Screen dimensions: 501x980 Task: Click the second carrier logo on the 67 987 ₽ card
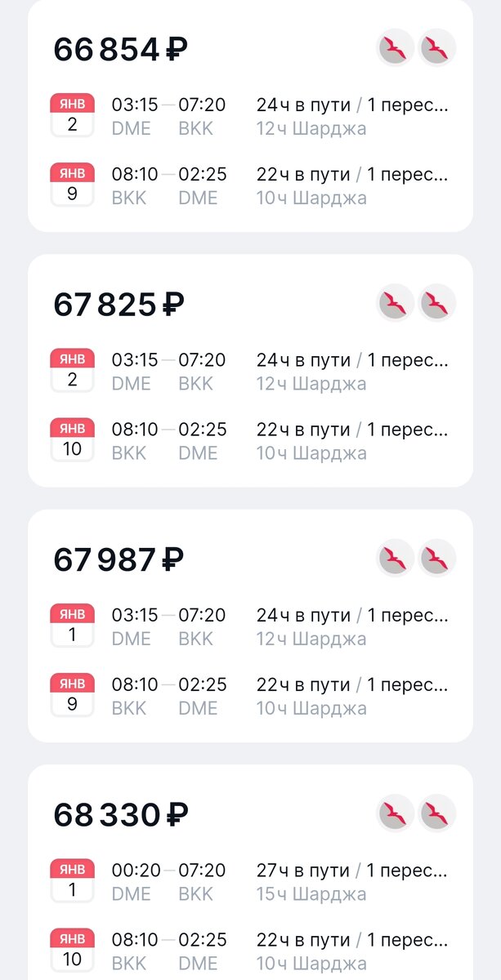pyautogui.click(x=436, y=559)
